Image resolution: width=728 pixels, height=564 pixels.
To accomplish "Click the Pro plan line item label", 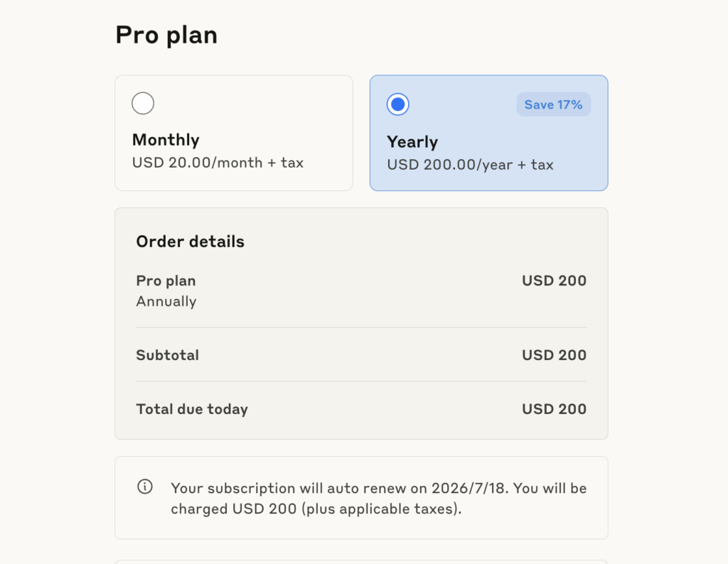I will 166,281.
